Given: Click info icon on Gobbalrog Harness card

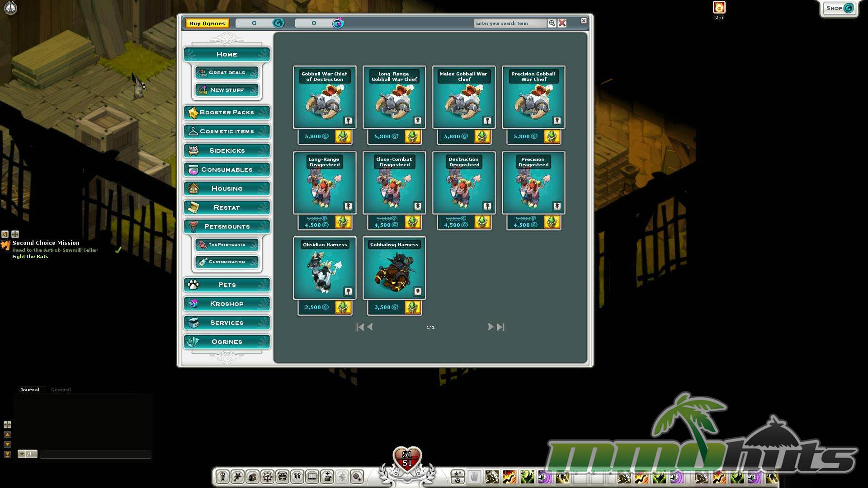Looking at the screenshot, I should point(418,291).
